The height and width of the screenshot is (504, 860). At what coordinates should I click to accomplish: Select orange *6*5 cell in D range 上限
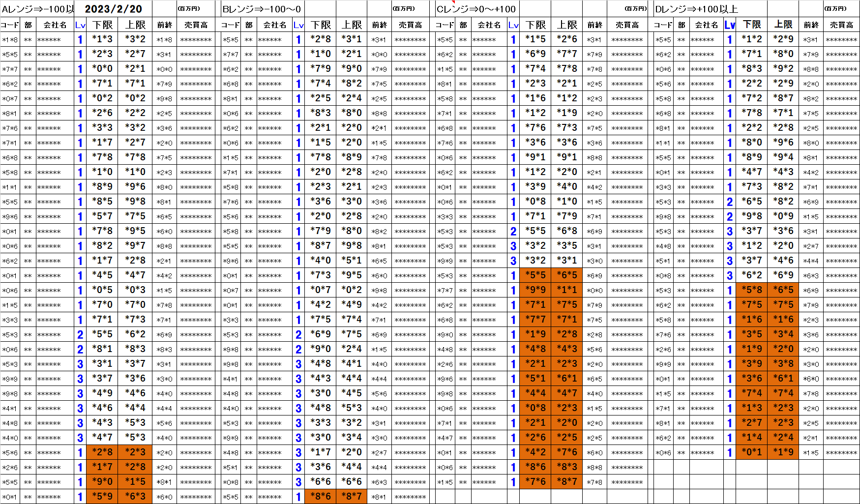pyautogui.click(x=783, y=290)
